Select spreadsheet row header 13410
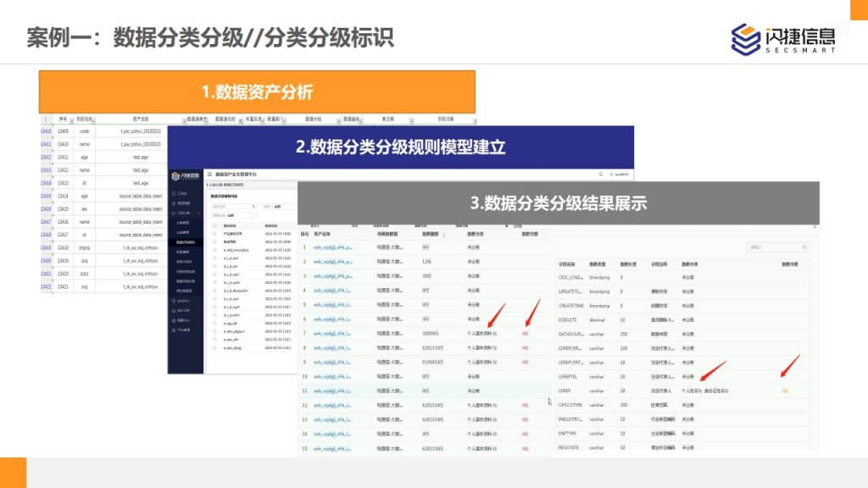868x488 pixels. (x=46, y=131)
